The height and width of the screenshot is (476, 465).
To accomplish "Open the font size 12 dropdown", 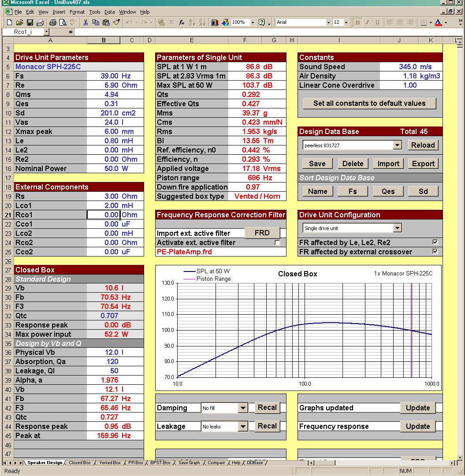I will tap(346, 22).
